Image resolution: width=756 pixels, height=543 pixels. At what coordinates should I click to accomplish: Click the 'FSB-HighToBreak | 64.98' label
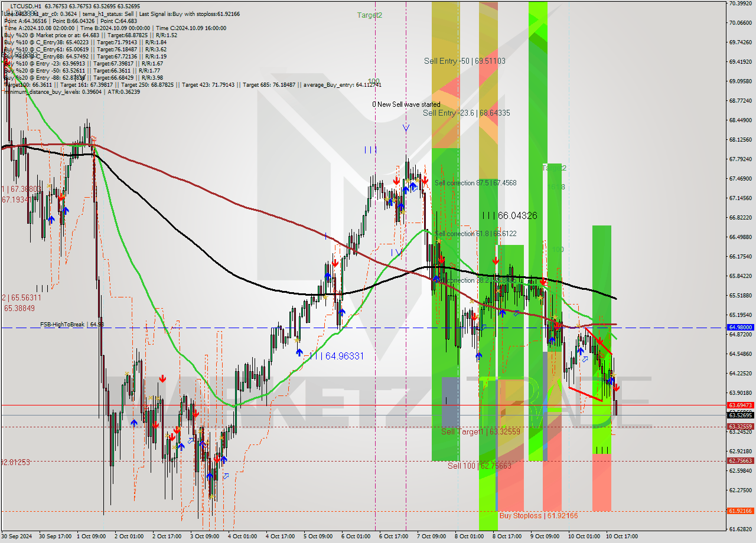(x=72, y=325)
